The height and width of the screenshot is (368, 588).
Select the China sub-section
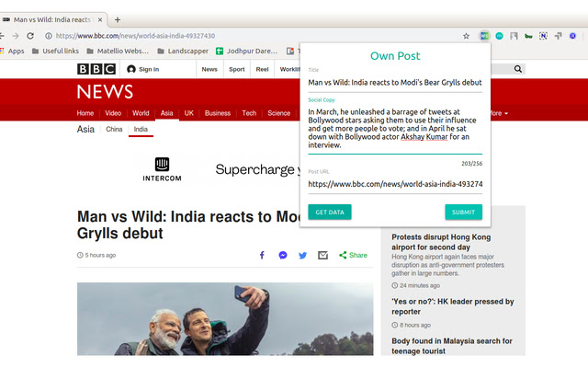pos(114,129)
